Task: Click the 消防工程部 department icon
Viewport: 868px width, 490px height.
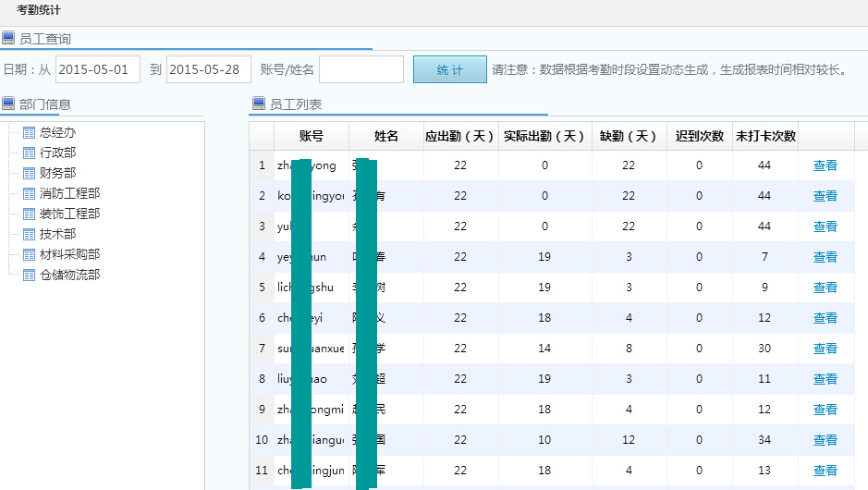Action: pos(29,193)
